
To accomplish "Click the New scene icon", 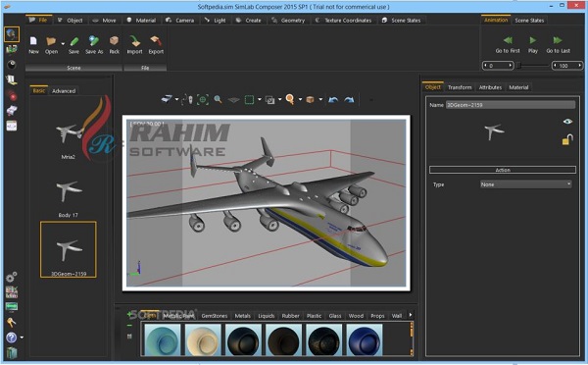I will coord(33,40).
